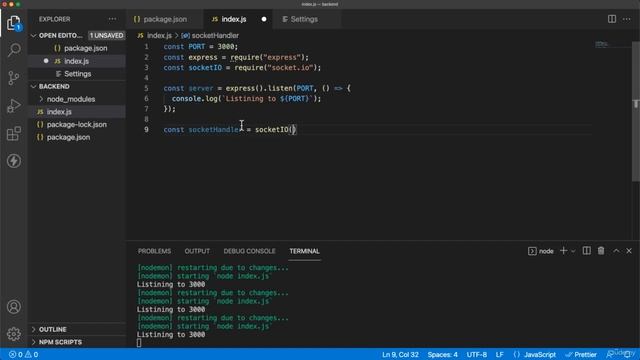
Task: Open the lightning bolt extension view
Action: coord(14,161)
